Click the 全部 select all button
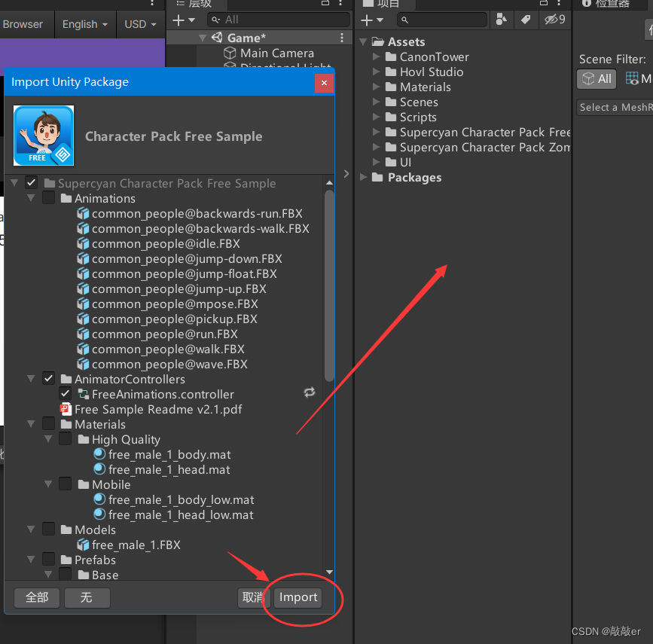 (x=37, y=597)
